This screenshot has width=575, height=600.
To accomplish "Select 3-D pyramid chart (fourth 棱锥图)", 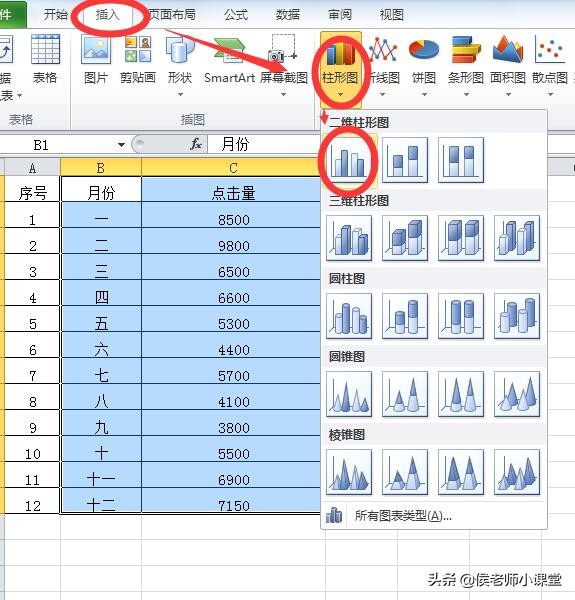I will (x=517, y=472).
